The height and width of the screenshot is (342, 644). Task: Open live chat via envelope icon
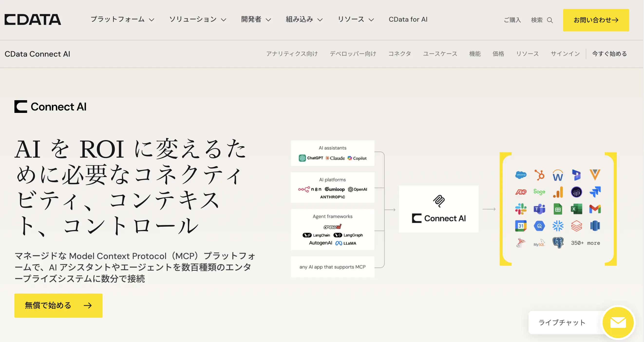[618, 322]
